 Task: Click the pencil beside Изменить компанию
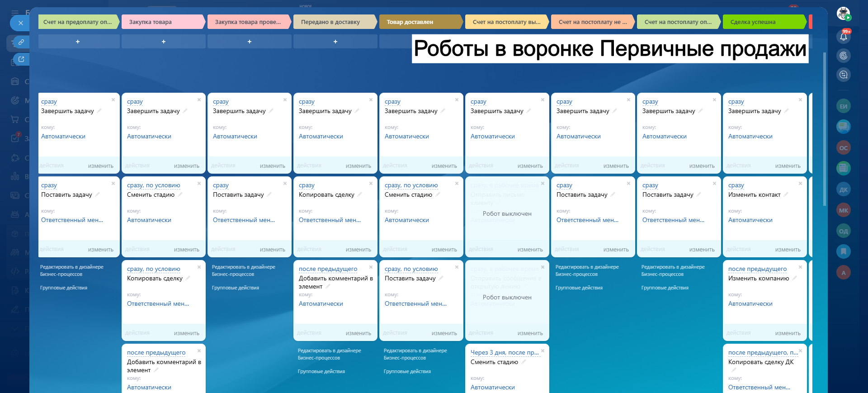[x=794, y=278]
